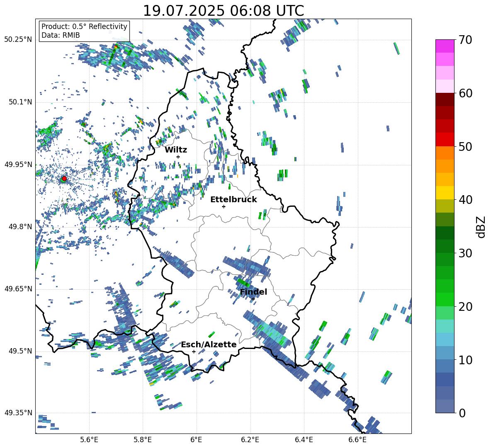Click the 60 tick on colorbar
Screen dimensions: 491x448
[x=465, y=93]
